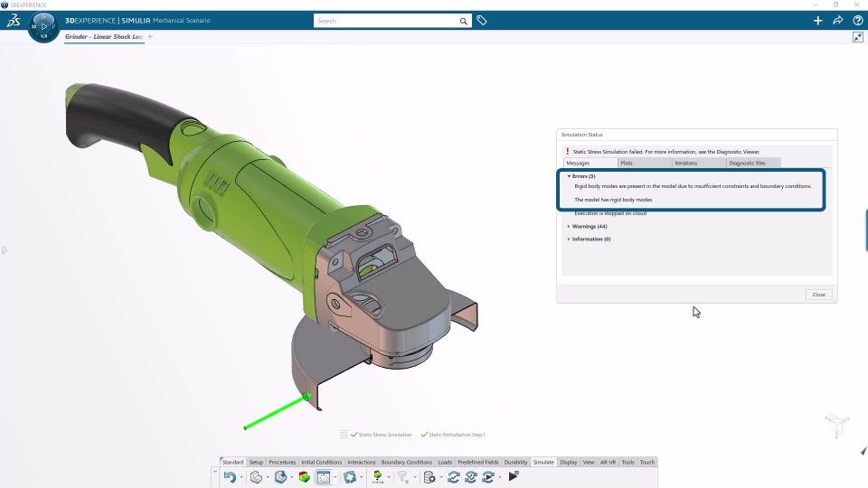Viewport: 868px width, 488px height.
Task: Select 'Execution is stopped on cloud' message
Action: tap(610, 213)
